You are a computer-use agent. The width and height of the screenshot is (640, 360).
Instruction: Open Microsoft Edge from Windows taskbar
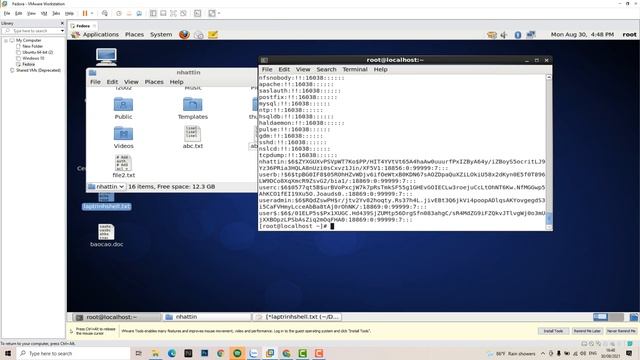point(172,353)
